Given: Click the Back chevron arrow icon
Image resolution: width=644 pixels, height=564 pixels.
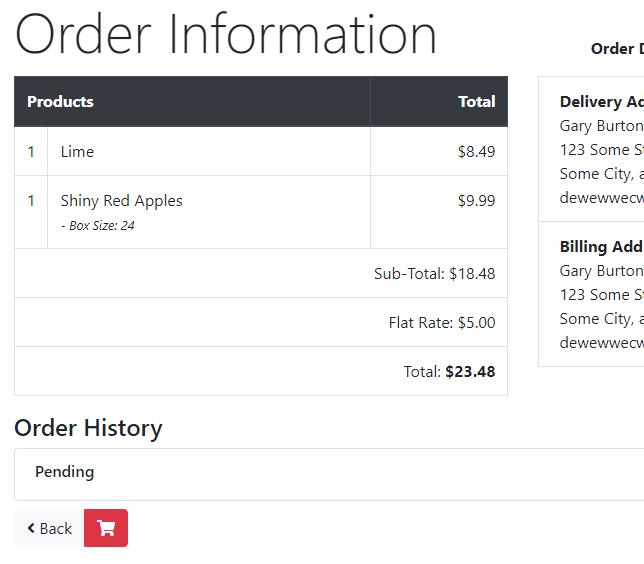Looking at the screenshot, I should 31,528.
